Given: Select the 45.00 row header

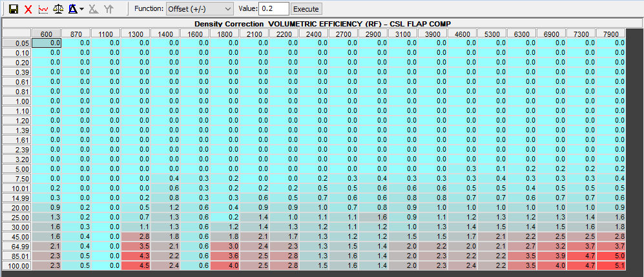Looking at the screenshot, I should [17, 237].
